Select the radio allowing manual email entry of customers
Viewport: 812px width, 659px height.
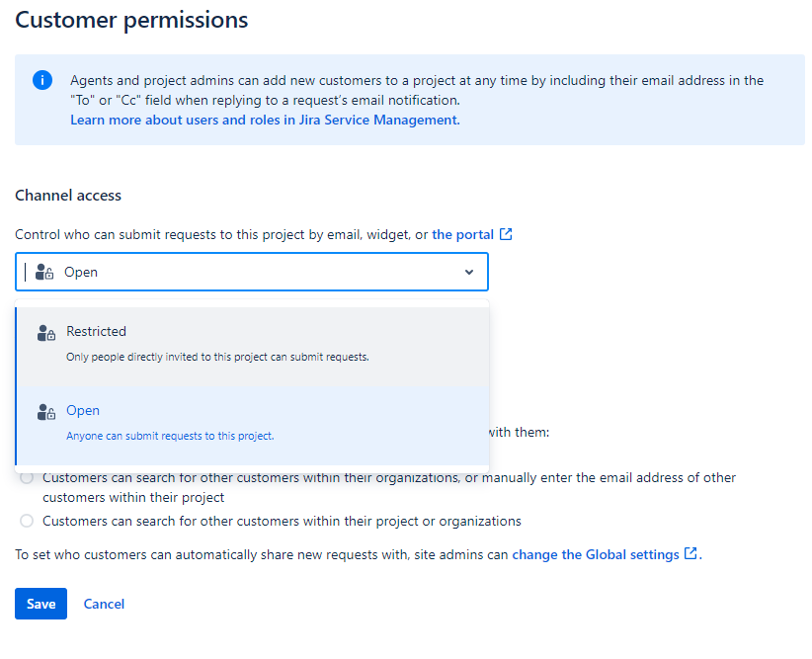(26, 477)
